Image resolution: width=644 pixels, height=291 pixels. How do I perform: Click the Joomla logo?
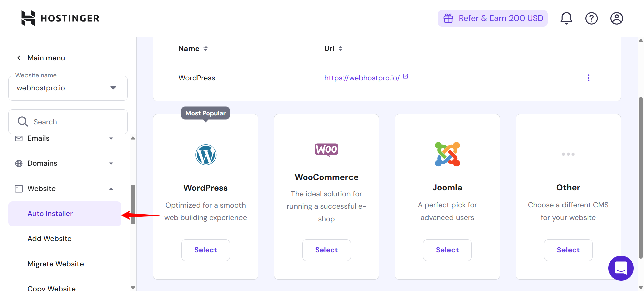pyautogui.click(x=447, y=154)
